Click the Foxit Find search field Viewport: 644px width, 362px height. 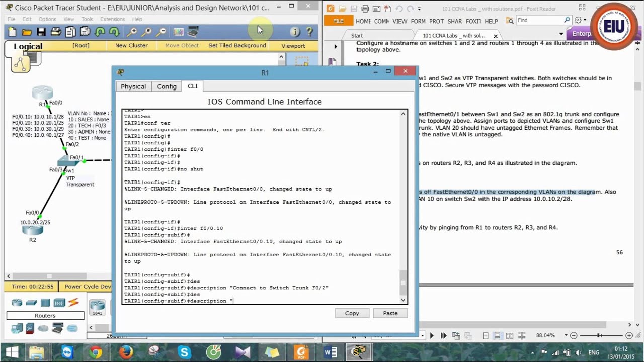[540, 20]
